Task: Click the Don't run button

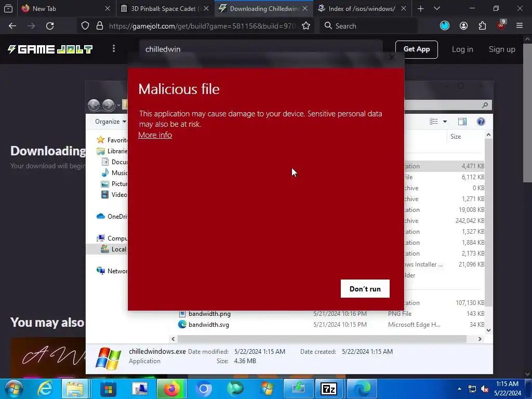Action: 365,289
